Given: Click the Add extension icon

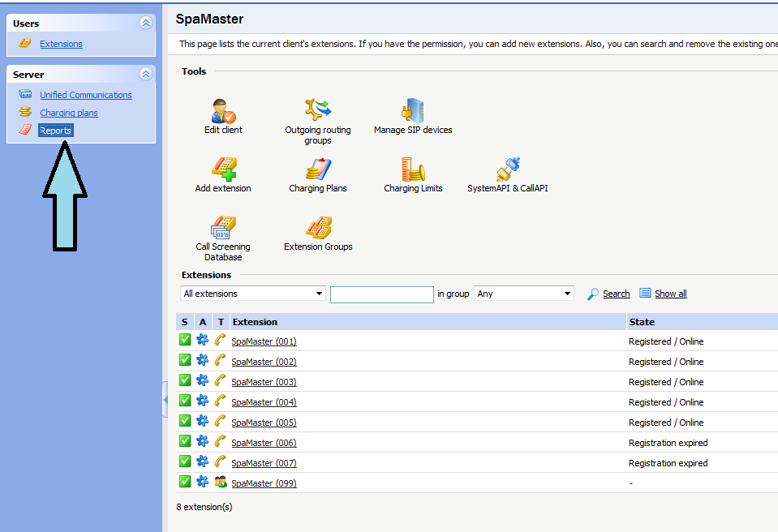Looking at the screenshot, I should pyautogui.click(x=223, y=169).
